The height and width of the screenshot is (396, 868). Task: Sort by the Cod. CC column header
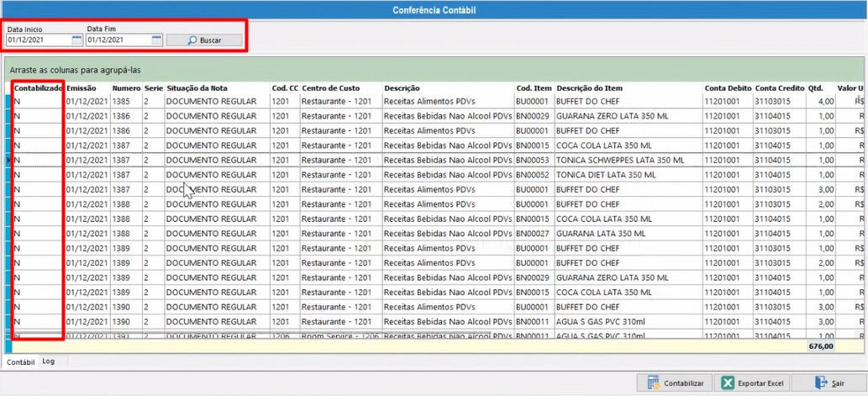pos(285,88)
